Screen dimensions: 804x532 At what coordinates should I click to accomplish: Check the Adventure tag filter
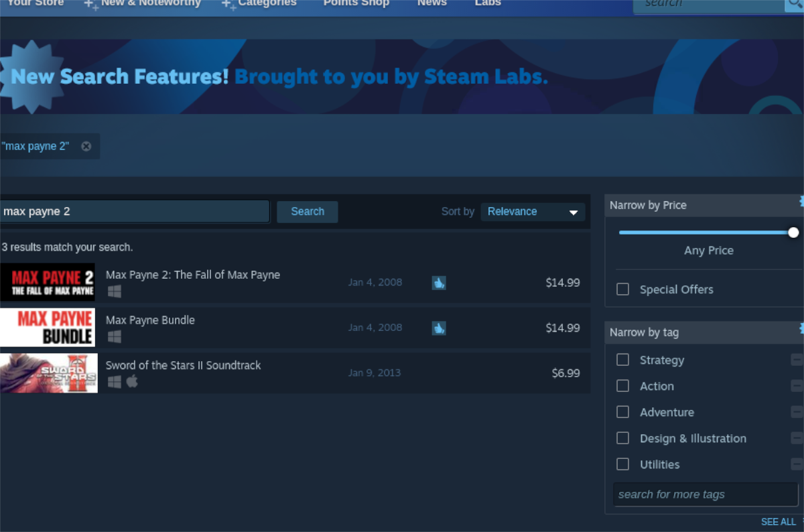pos(623,412)
